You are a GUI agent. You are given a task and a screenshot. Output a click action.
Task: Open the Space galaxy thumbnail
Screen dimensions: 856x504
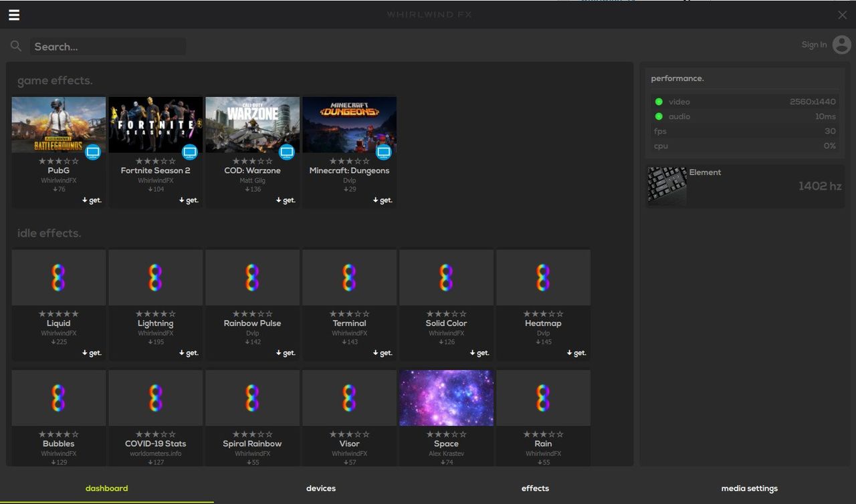[x=447, y=398]
